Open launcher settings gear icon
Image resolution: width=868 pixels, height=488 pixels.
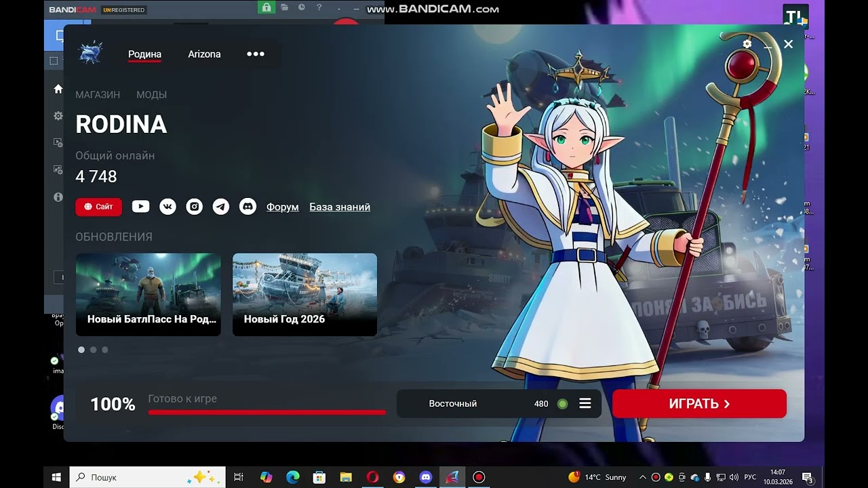(x=747, y=44)
